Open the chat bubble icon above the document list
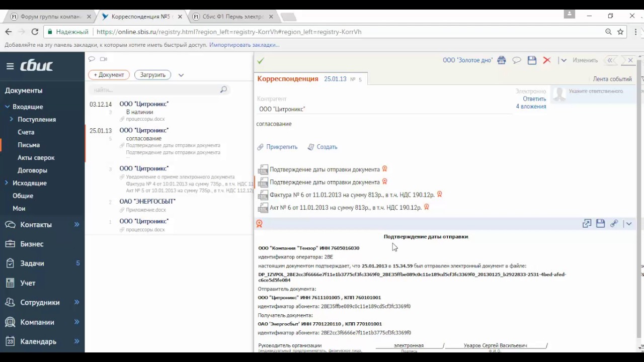Screen dimensions: 644x362 92,59
